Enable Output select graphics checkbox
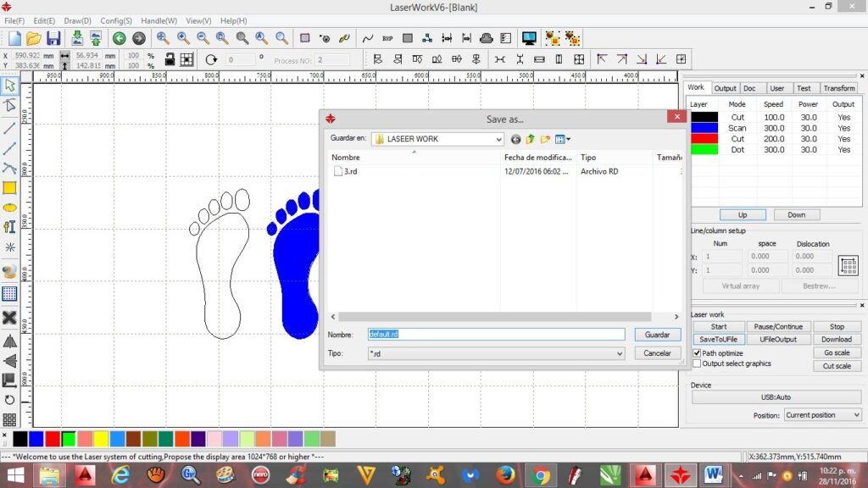The height and width of the screenshot is (488, 868). coord(697,363)
